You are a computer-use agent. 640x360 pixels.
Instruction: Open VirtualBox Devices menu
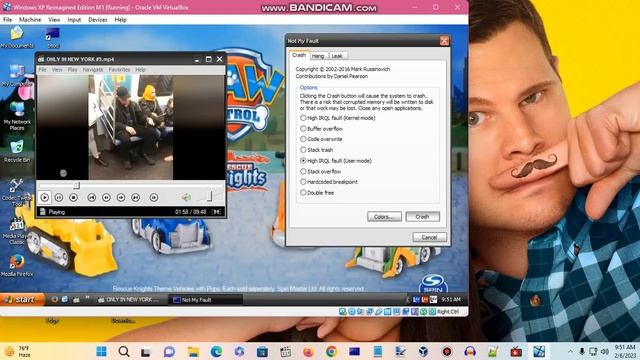98,20
